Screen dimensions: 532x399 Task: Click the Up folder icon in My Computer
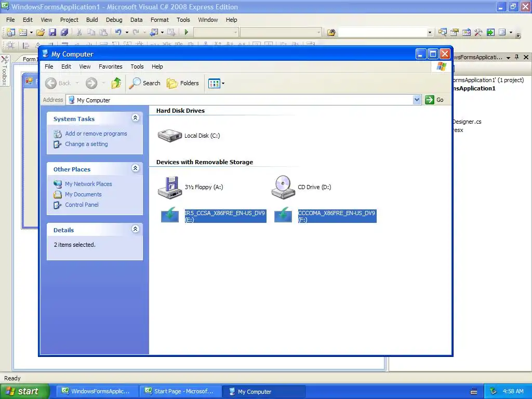116,83
